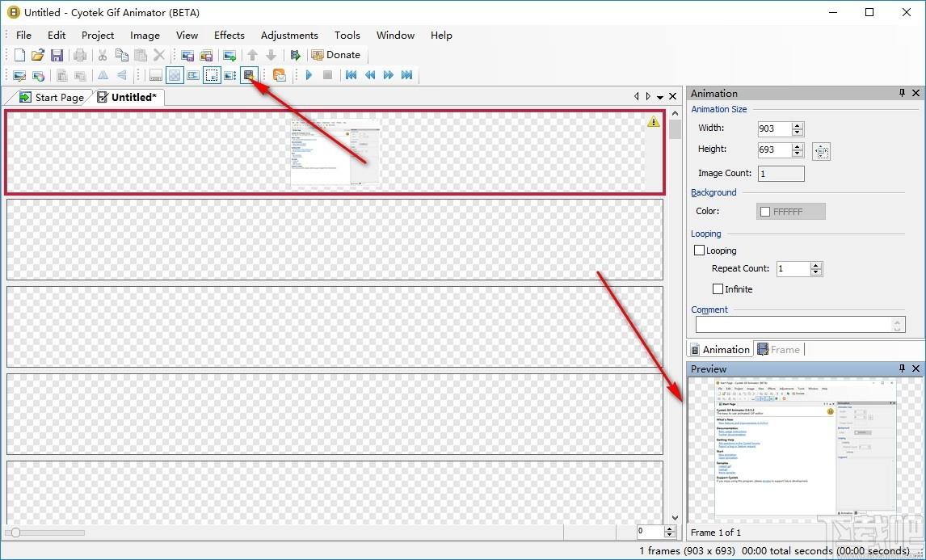This screenshot has width=926, height=560.
Task: Open the Tools menu
Action: coord(347,35)
